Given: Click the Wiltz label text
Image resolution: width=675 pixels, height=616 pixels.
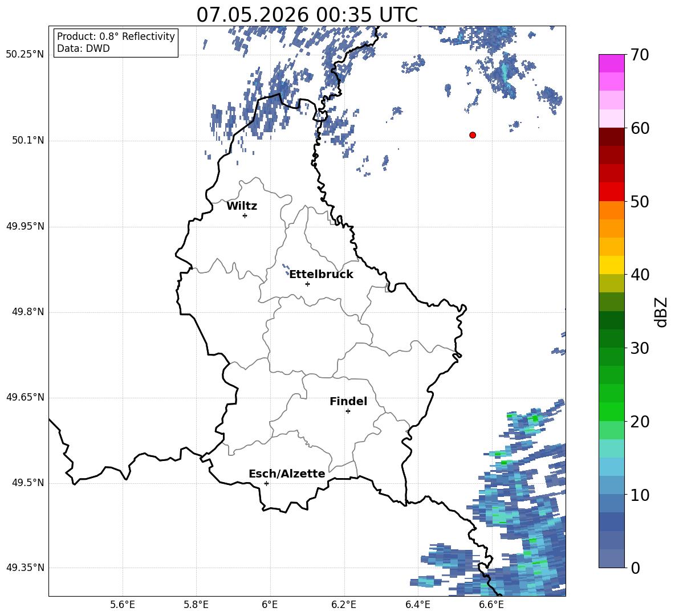Looking at the screenshot, I should (x=242, y=206).
